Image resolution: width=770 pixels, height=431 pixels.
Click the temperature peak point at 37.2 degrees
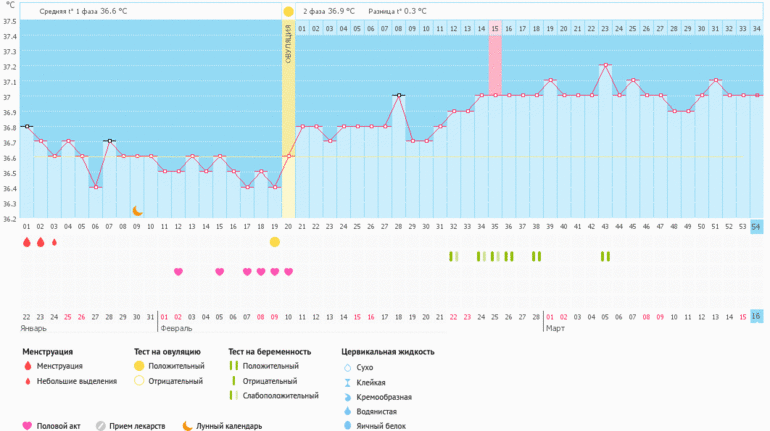coord(605,65)
